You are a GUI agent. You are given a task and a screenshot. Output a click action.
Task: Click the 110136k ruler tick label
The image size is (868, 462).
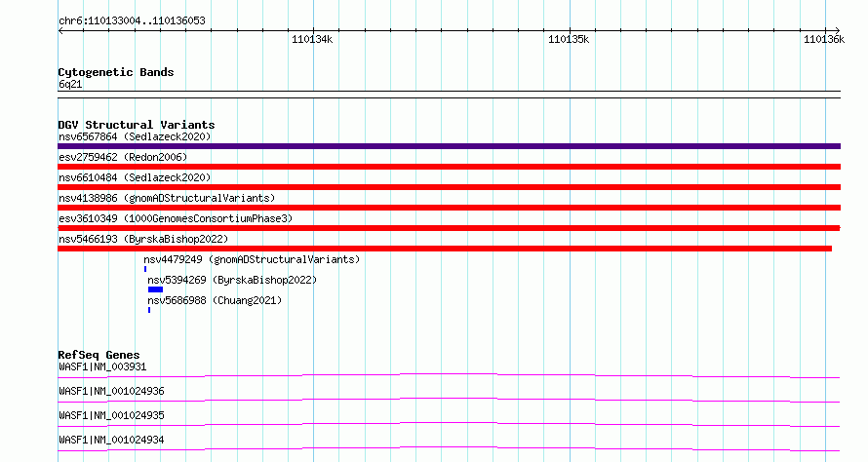(x=824, y=39)
